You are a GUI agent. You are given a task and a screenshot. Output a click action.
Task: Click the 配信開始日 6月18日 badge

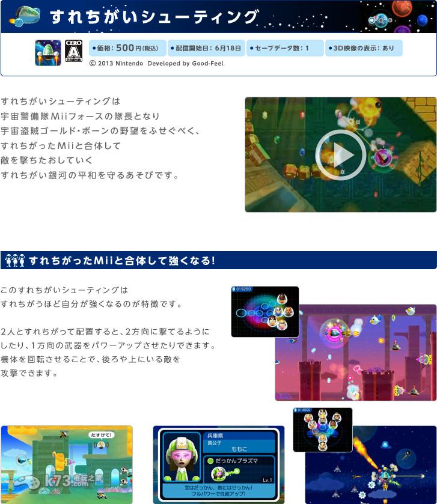click(x=206, y=48)
